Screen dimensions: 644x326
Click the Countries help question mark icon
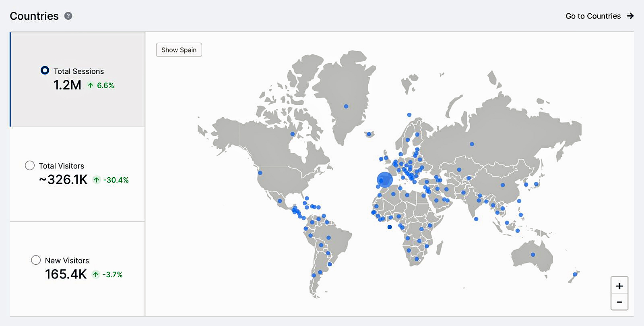tap(68, 16)
